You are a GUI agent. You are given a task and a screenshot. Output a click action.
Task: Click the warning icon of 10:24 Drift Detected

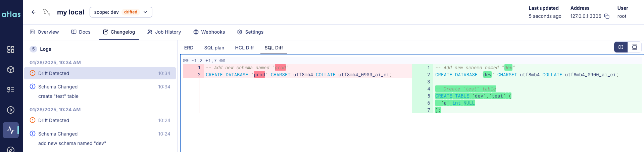pos(33,120)
